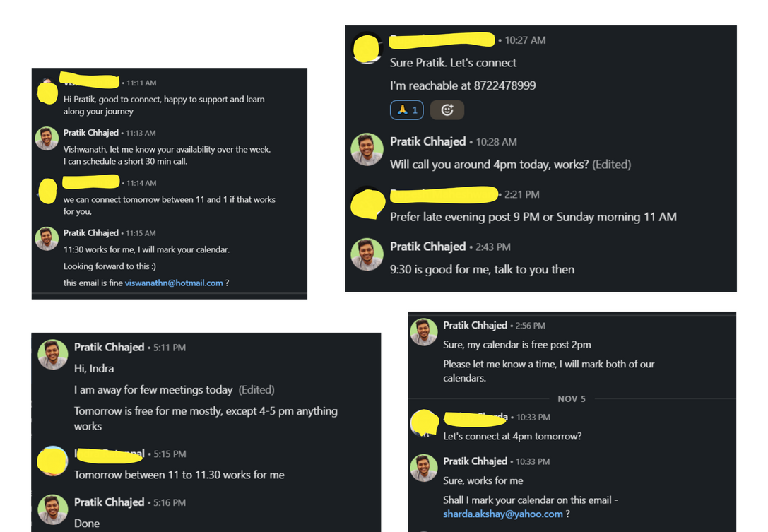This screenshot has width=768, height=532.
Task: Click the "I'm reachable at 8722478999" message
Action: point(463,85)
